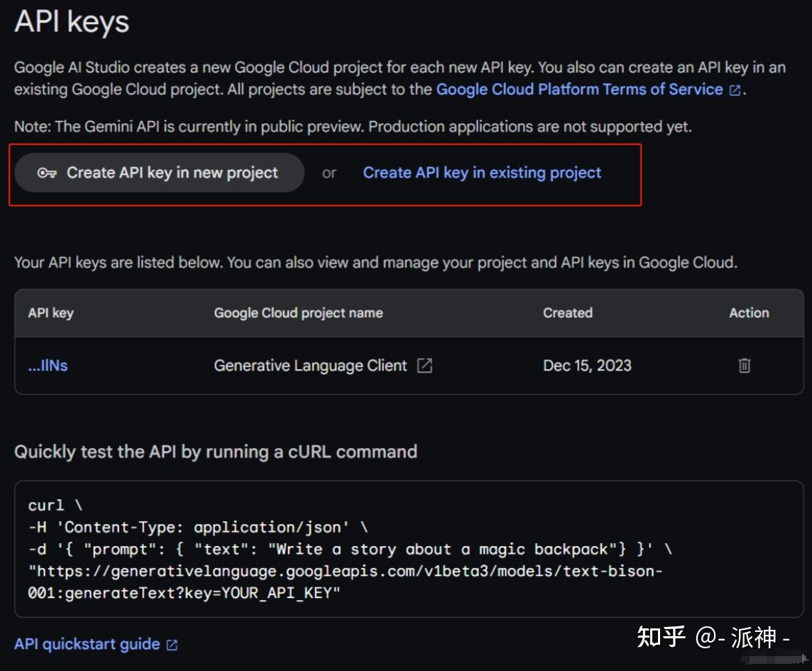Click external-link icon beside API quickstart guide
The height and width of the screenshot is (671, 812).
click(x=172, y=645)
